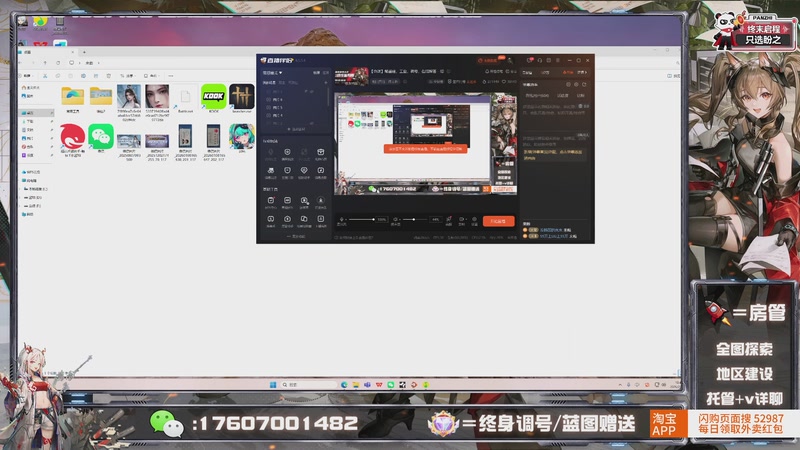Select the black and gold game shortcut icon
The width and height of the screenshot is (800, 450).
pyautogui.click(x=242, y=96)
